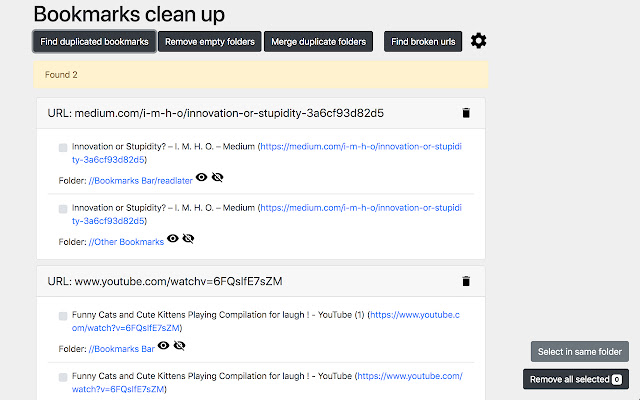Tick the Funny Cats YouTube (1) bookmark checkbox
The image size is (640, 400).
pyautogui.click(x=63, y=315)
